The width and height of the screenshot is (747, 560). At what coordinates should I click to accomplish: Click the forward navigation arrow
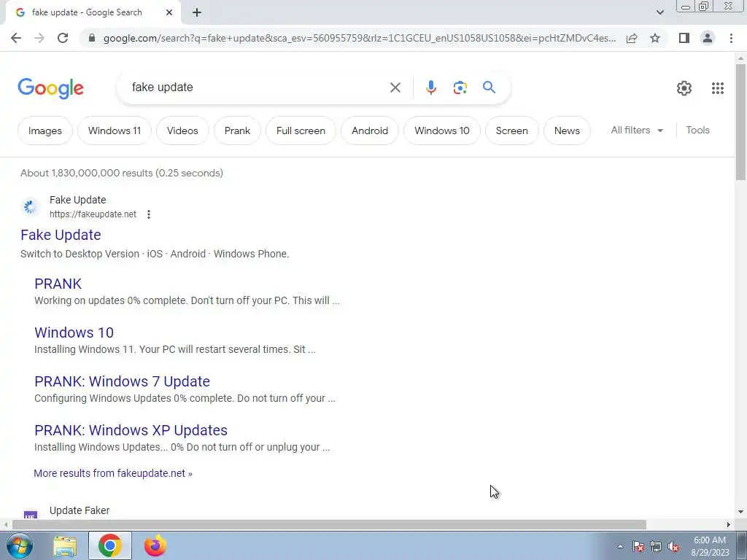coord(39,38)
